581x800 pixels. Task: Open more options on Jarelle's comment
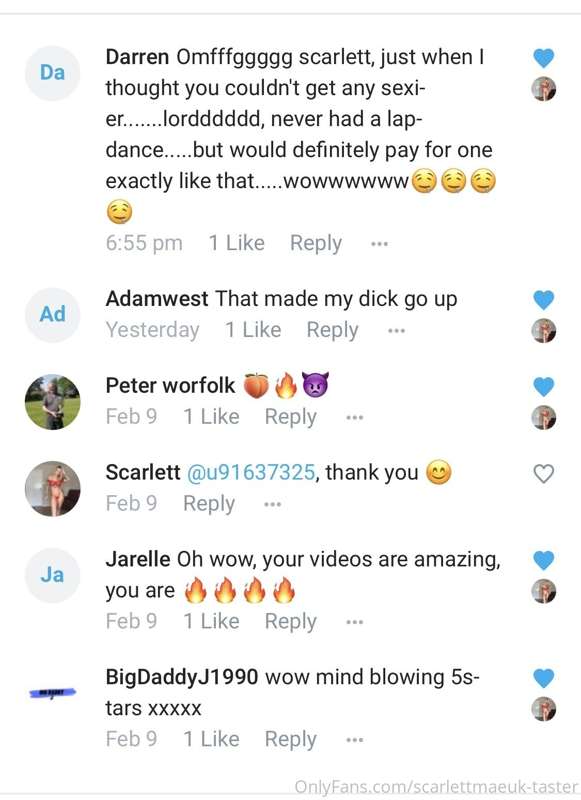pos(355,622)
